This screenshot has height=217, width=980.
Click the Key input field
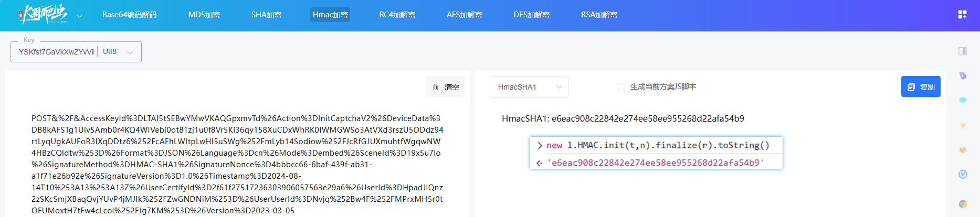click(x=56, y=52)
